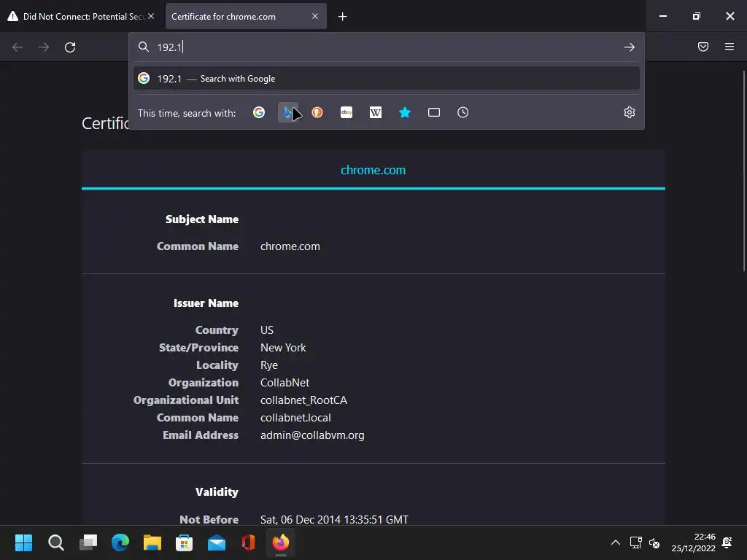Search history using the clock icon
Screen dimensions: 747x560
[x=462, y=112]
